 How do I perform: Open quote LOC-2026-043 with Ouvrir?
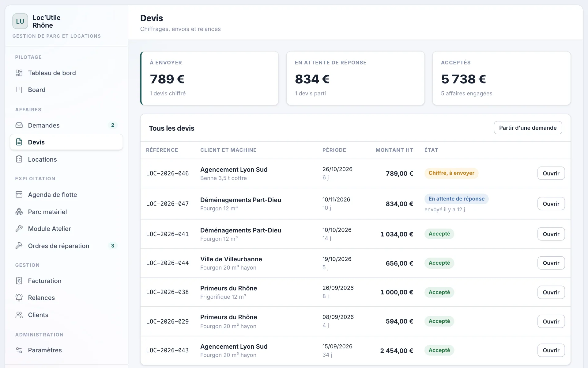[551, 350]
